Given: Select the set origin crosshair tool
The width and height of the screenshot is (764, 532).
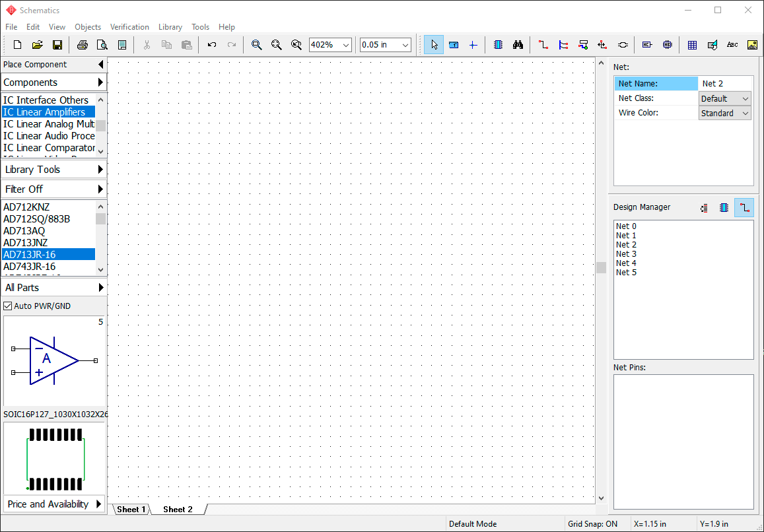Looking at the screenshot, I should point(473,45).
